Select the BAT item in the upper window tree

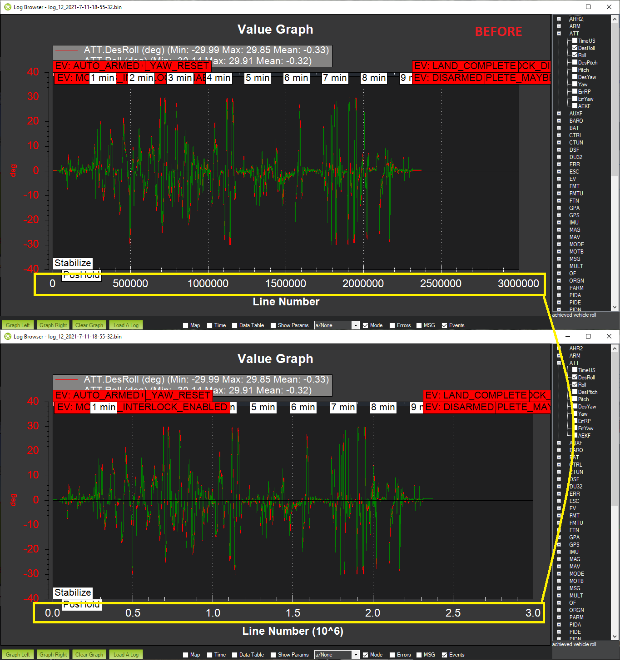pos(574,128)
